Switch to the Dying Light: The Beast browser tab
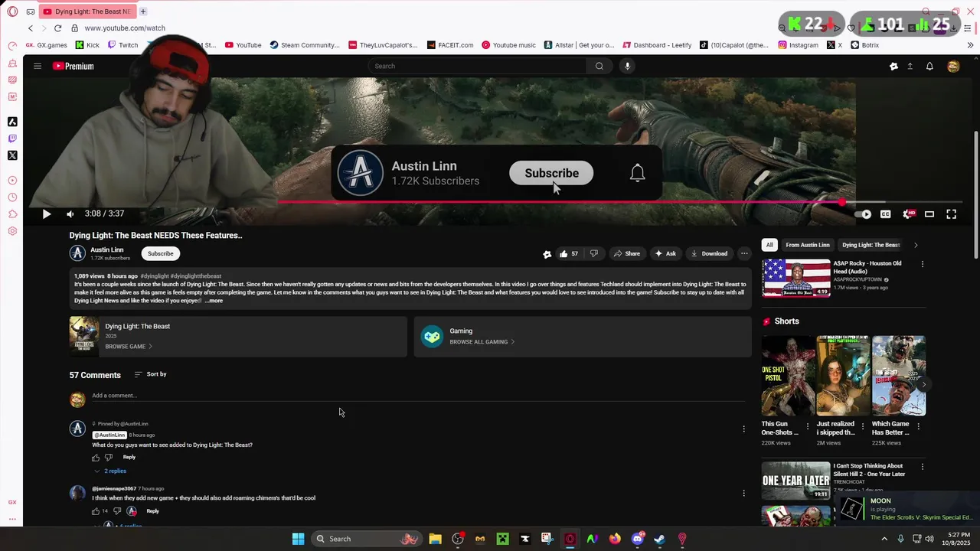The image size is (980, 551). coord(87,11)
